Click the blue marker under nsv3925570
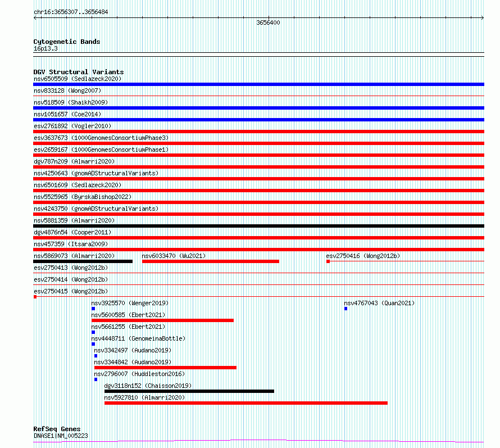Image resolution: width=500 pixels, height=448 pixels. pos(93,309)
